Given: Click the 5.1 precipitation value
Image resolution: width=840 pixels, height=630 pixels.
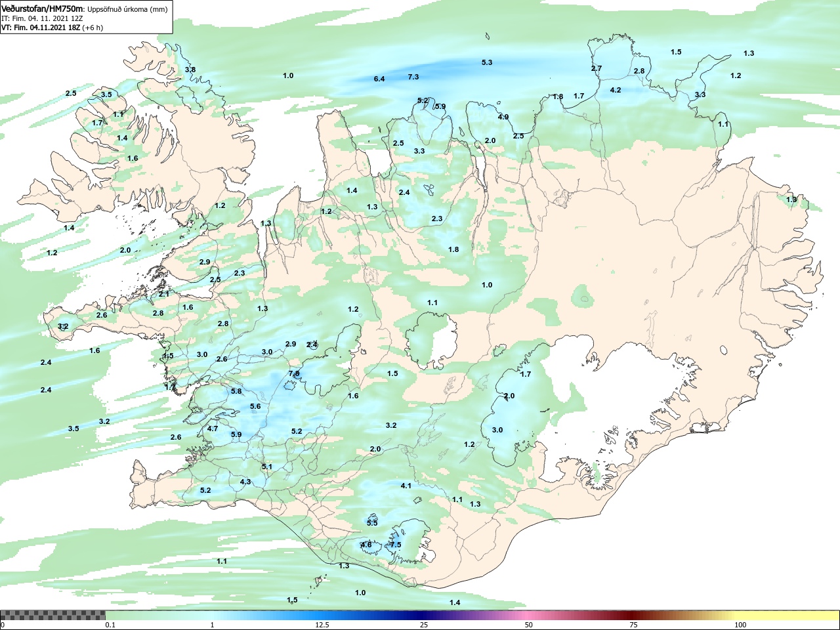Looking at the screenshot, I should pyautogui.click(x=267, y=467).
